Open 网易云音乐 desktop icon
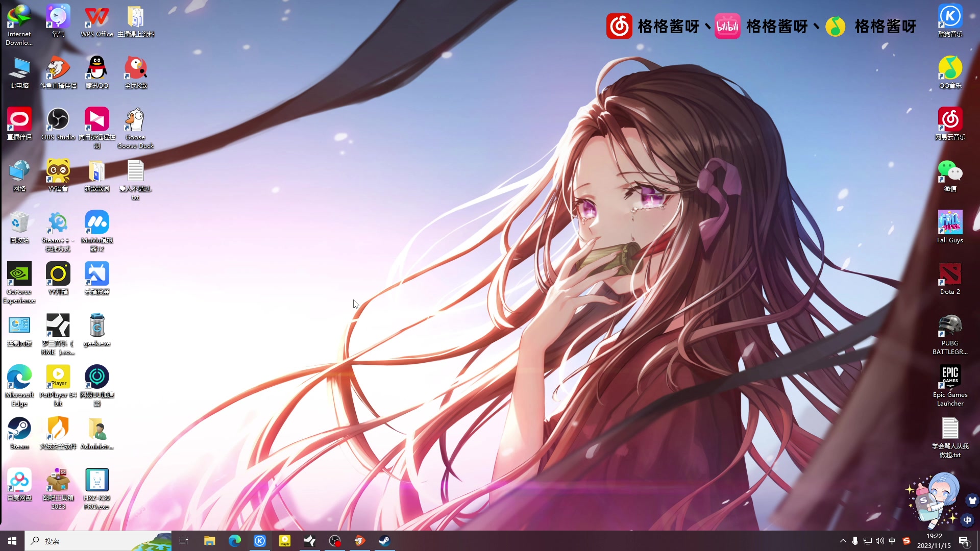This screenshot has width=980, height=551. pyautogui.click(x=950, y=123)
